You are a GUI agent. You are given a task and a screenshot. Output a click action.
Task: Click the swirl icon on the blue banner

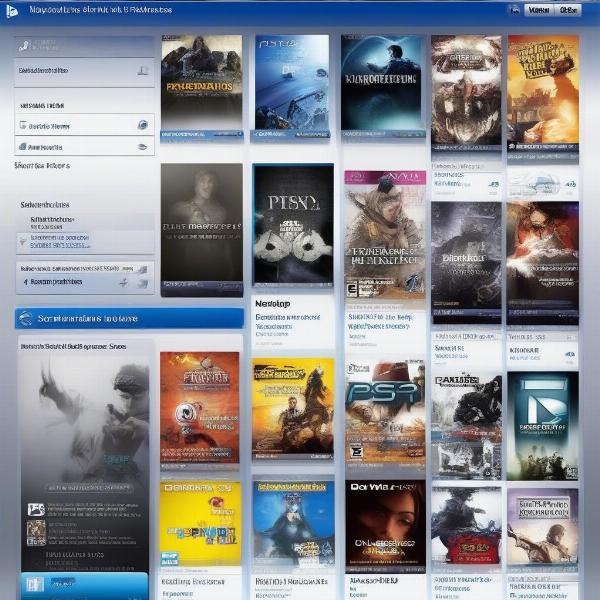click(x=25, y=318)
